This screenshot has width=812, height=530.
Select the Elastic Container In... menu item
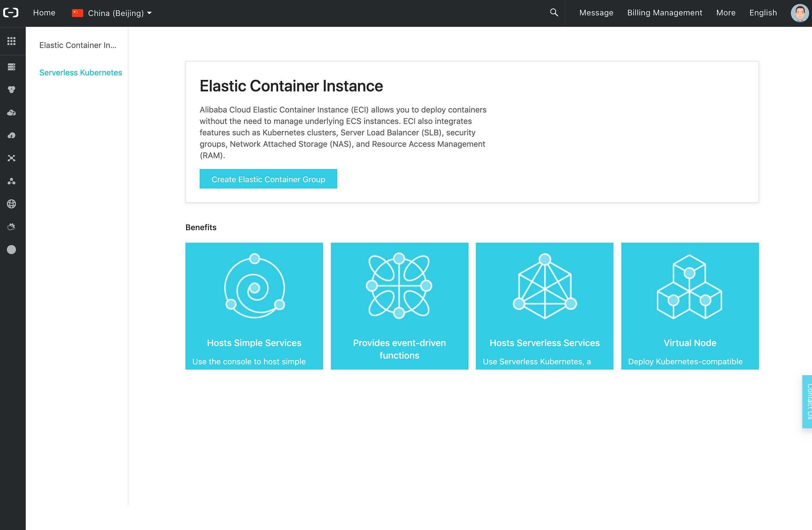pyautogui.click(x=77, y=44)
